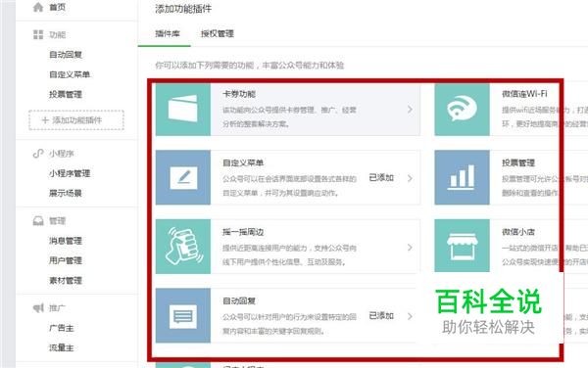The width and height of the screenshot is (588, 368).
Task: Open 展示场景 in the sidebar
Action: coord(66,193)
